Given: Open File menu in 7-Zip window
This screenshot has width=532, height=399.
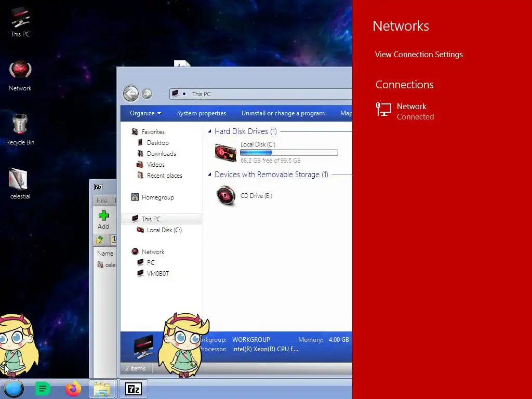Looking at the screenshot, I should tap(102, 200).
